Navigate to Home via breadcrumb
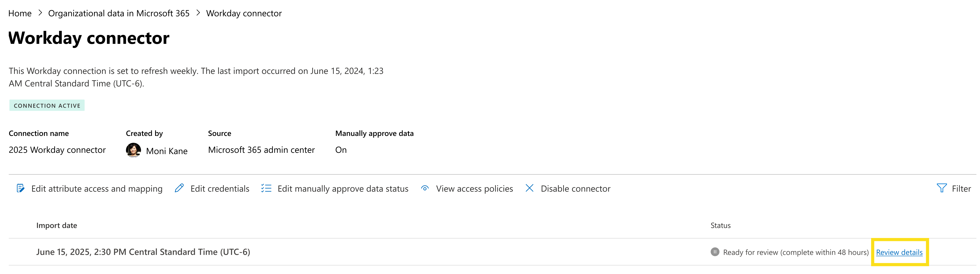Screen dimensions: 980x274 pyautogui.click(x=20, y=13)
